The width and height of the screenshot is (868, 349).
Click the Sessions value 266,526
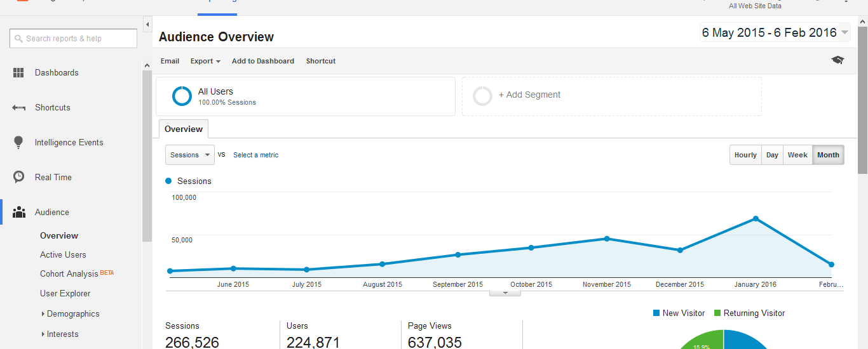192,343
